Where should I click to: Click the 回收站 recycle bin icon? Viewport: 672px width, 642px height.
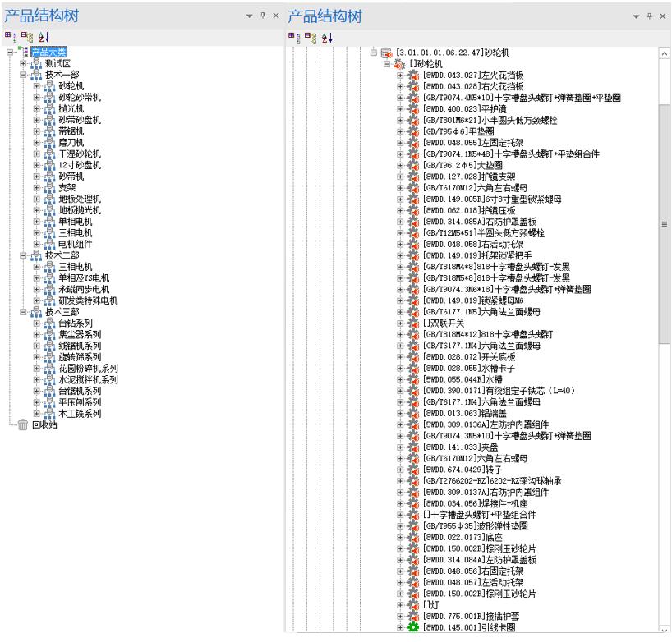23,424
